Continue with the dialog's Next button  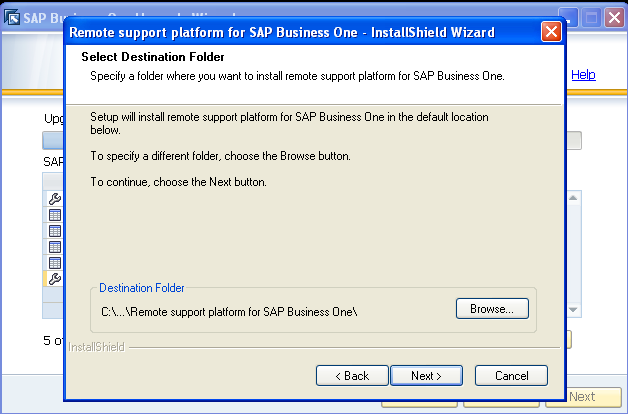pos(423,375)
